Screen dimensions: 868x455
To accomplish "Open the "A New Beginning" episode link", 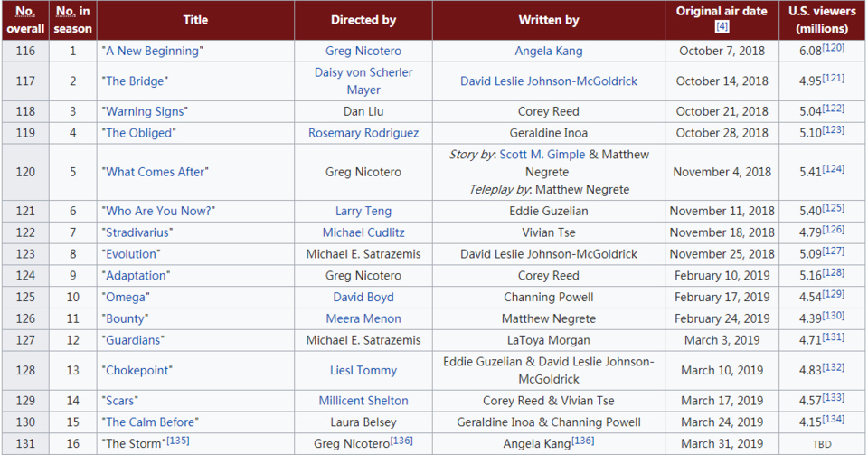I will pyautogui.click(x=152, y=51).
